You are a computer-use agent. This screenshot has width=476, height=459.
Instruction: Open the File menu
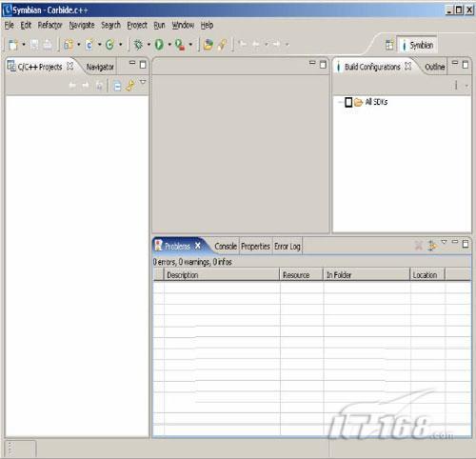[9, 25]
